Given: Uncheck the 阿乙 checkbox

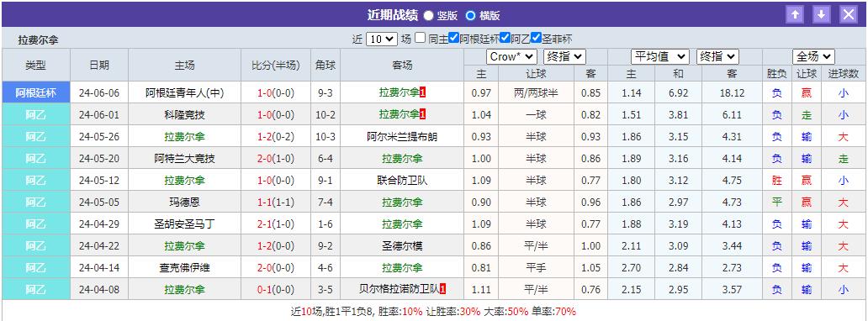Looking at the screenshot, I should click(505, 38).
